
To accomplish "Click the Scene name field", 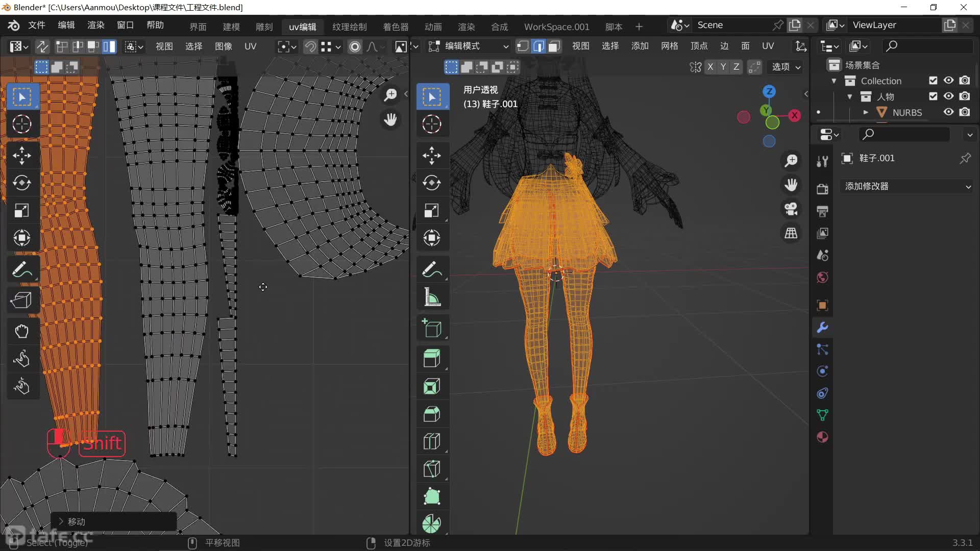I will pyautogui.click(x=732, y=25).
